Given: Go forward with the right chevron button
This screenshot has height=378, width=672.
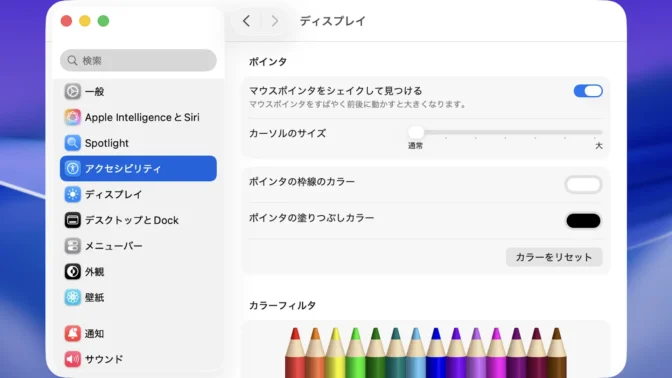Looking at the screenshot, I should point(275,21).
